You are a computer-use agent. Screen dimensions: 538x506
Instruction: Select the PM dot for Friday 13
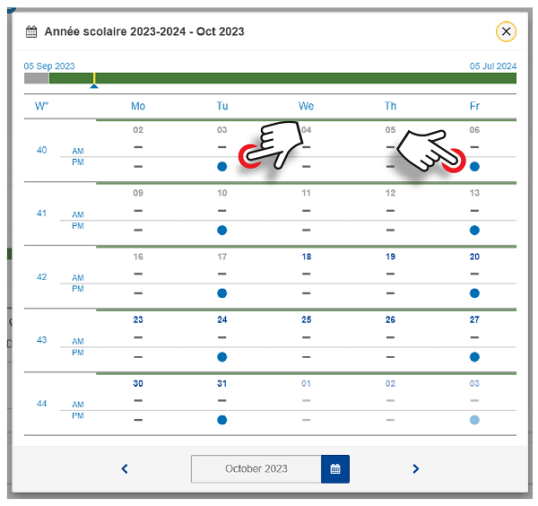click(x=475, y=230)
